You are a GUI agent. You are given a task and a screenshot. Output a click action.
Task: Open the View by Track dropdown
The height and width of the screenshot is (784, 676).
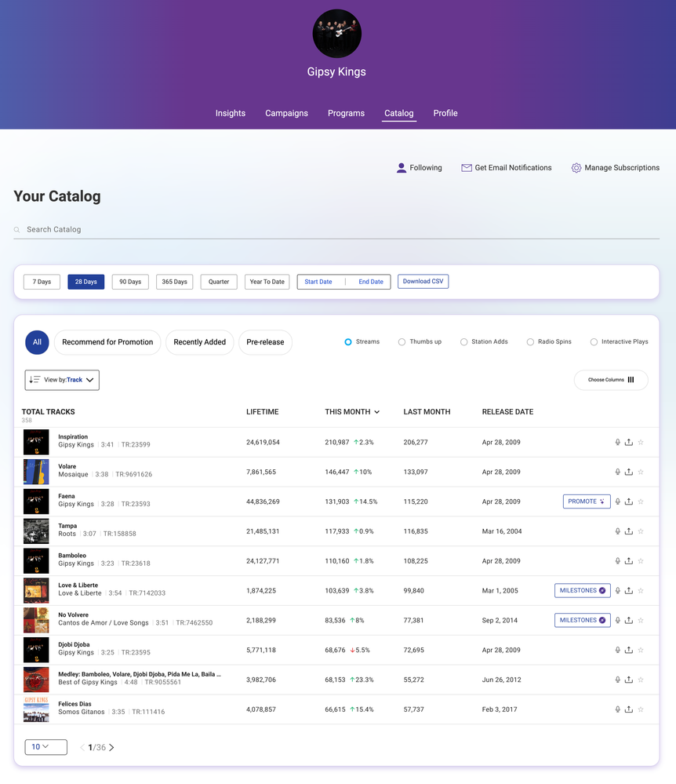62,380
